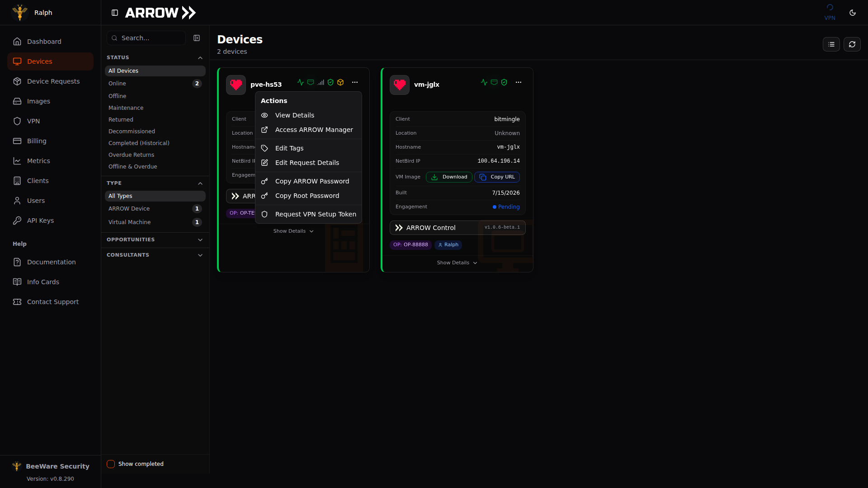This screenshot has height=488, width=868.
Task: Switch to list view layout
Action: pos(831,44)
